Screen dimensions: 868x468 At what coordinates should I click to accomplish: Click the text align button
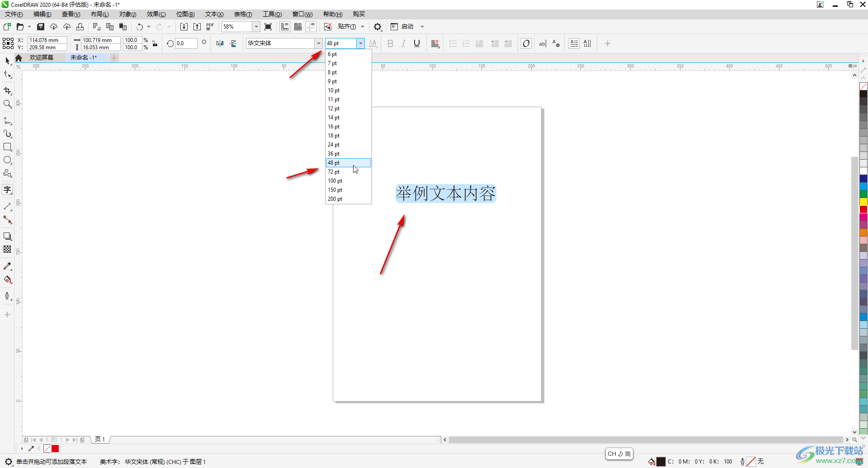click(435, 43)
